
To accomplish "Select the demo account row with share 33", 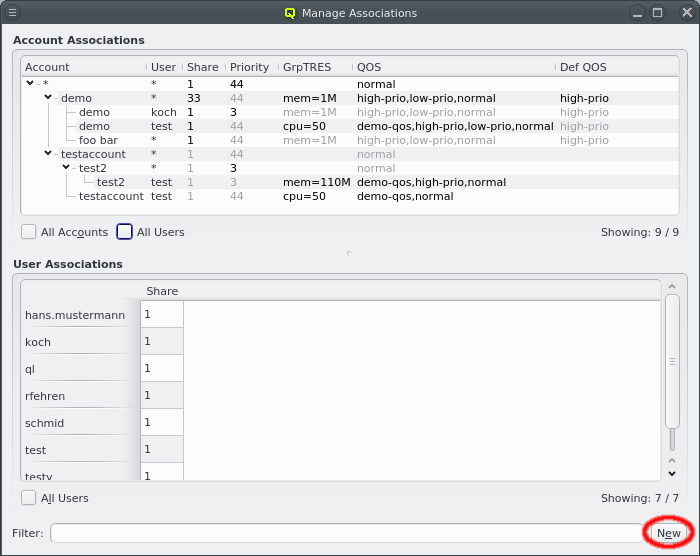I will (350, 98).
